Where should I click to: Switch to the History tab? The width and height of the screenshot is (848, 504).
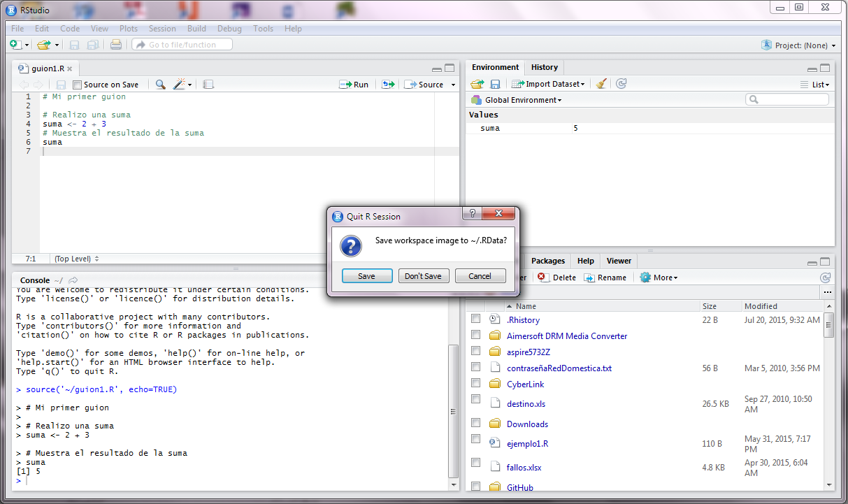[545, 67]
